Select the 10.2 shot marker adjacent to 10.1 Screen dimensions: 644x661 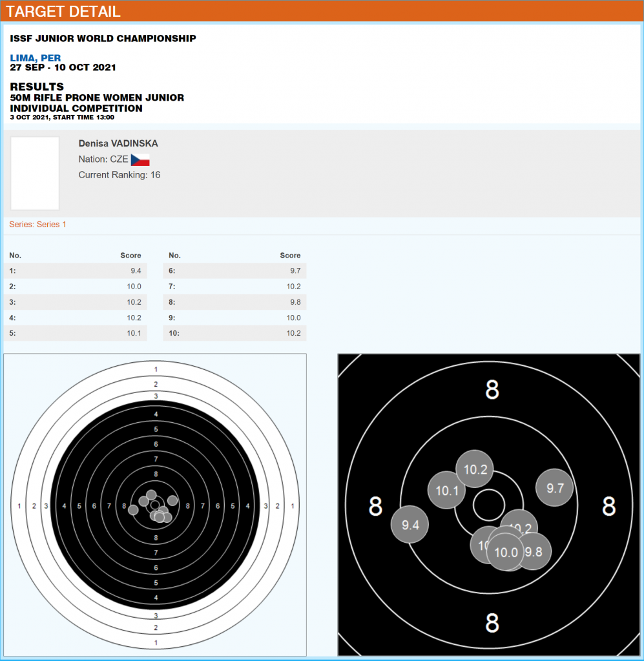(475, 469)
